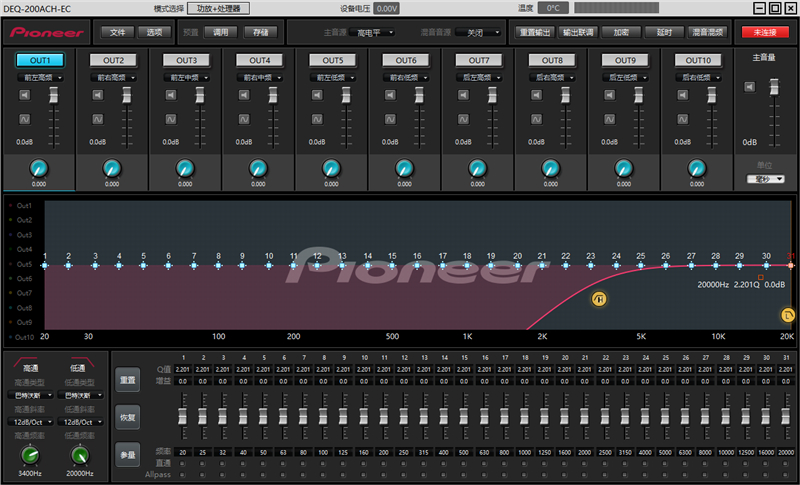Click the OUT4 volume fader

coord(272,98)
